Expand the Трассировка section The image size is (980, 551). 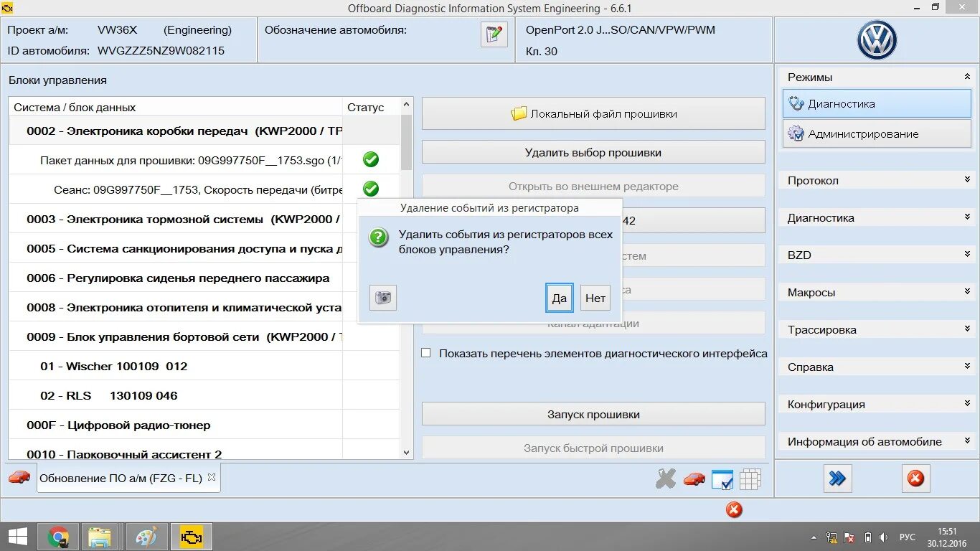(967, 329)
